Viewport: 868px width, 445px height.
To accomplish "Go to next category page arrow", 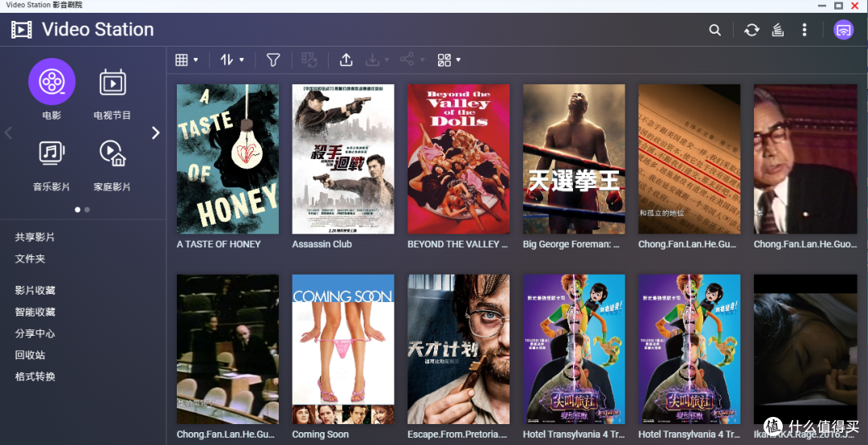I will pos(156,133).
